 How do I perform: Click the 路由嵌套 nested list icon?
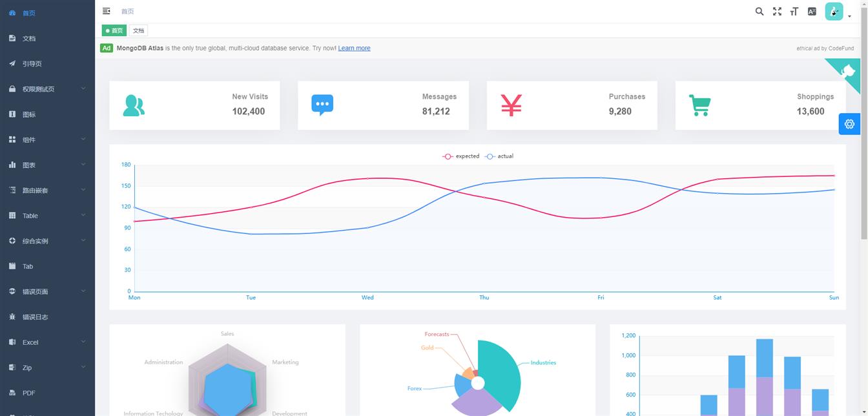[x=12, y=190]
